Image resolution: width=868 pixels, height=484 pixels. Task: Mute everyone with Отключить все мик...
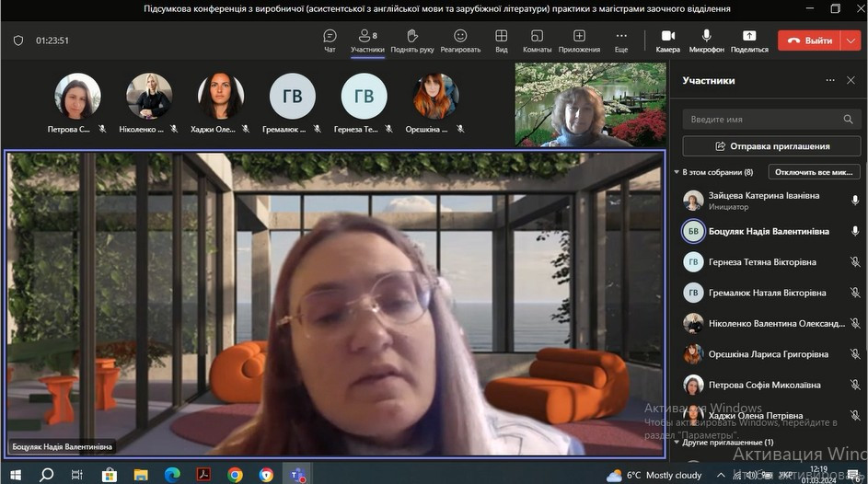pyautogui.click(x=814, y=172)
